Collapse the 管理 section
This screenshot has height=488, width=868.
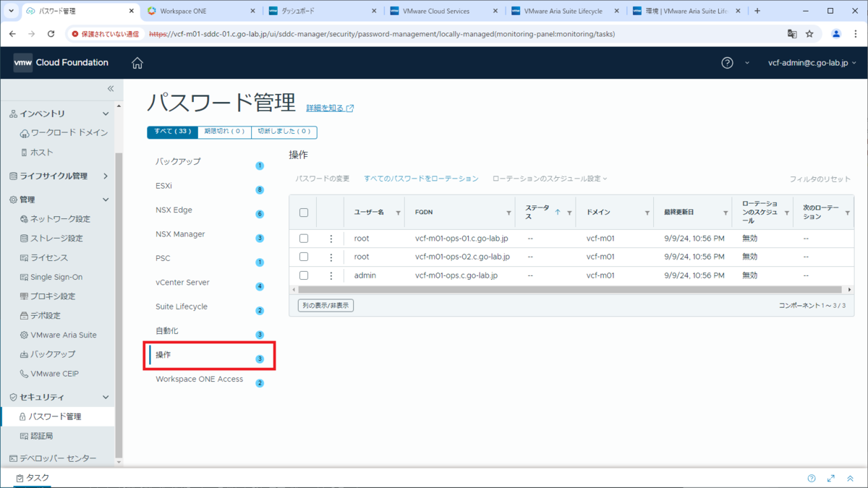106,200
